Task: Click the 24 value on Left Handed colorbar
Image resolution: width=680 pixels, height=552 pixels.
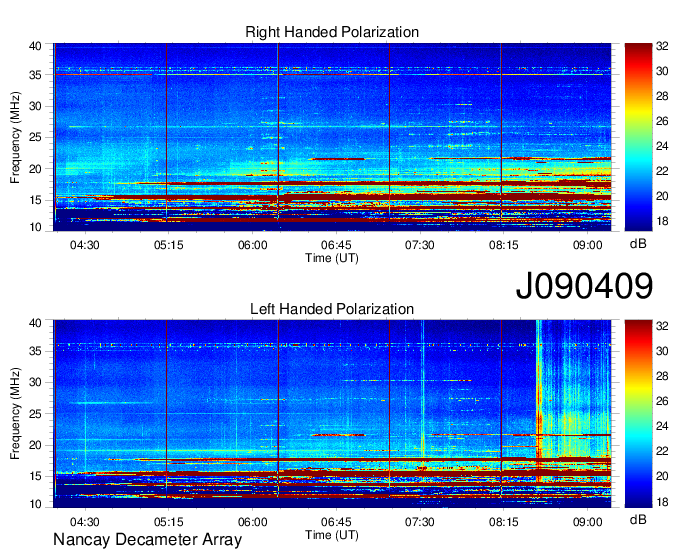Action: (662, 426)
